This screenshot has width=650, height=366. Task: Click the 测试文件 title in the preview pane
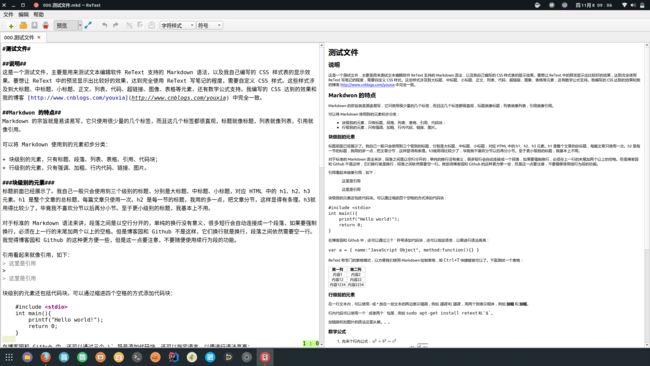[343, 53]
